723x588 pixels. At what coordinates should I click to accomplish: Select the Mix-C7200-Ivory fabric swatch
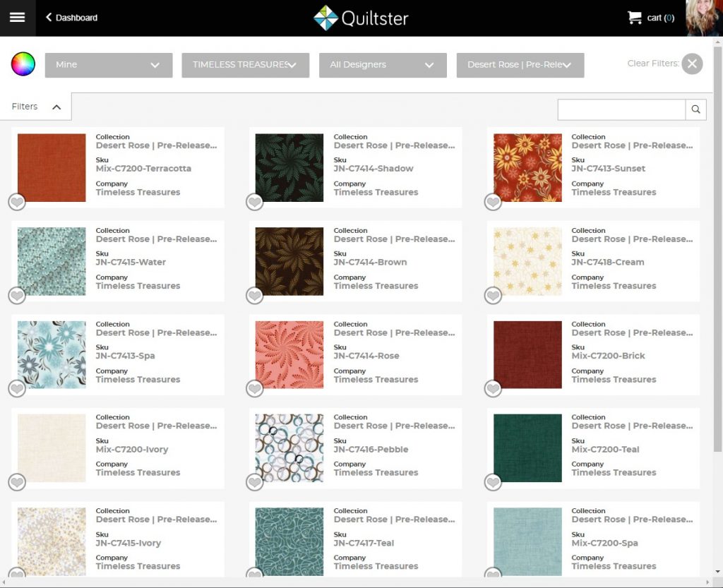(52, 448)
